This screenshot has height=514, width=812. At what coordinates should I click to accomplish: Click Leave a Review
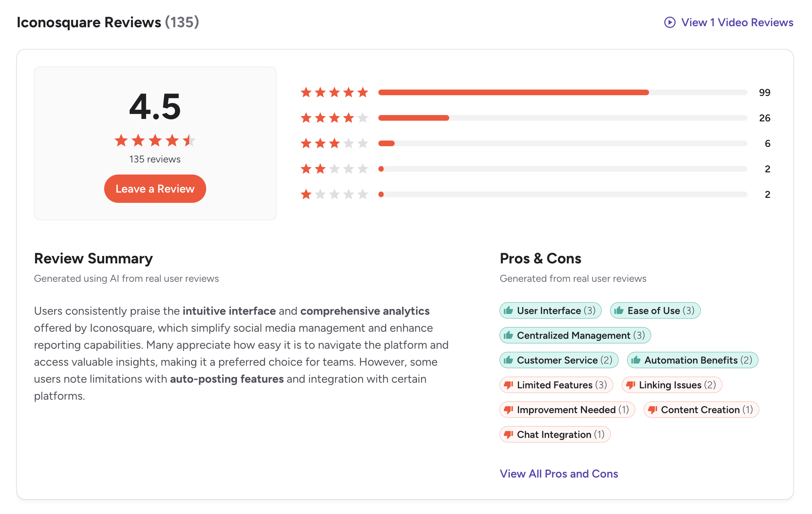coord(155,189)
